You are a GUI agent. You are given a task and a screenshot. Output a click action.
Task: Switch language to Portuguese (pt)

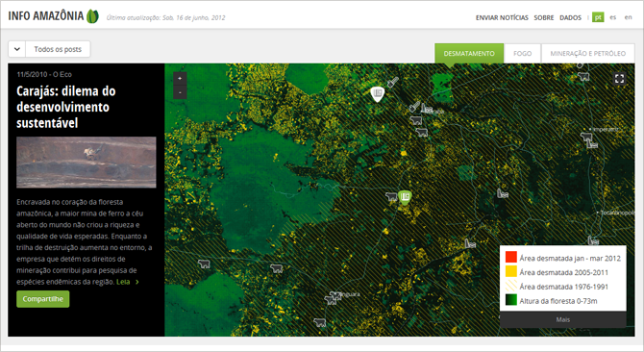coord(598,17)
